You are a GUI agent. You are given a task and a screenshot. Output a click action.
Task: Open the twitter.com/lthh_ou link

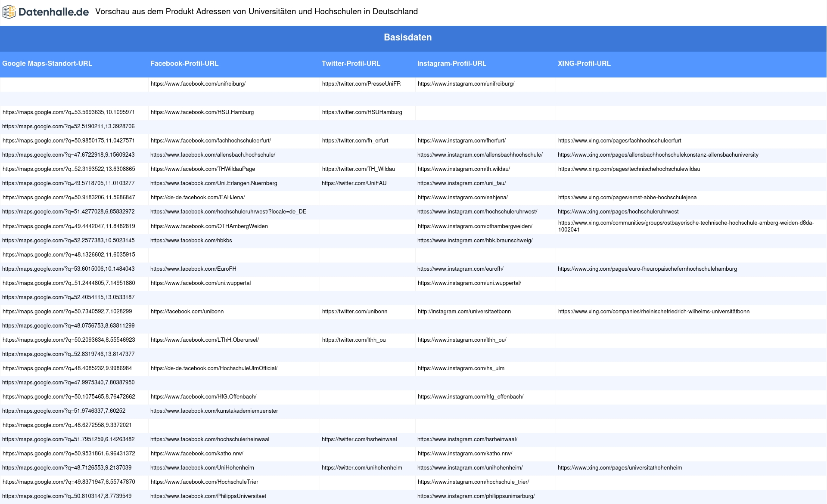pos(354,340)
